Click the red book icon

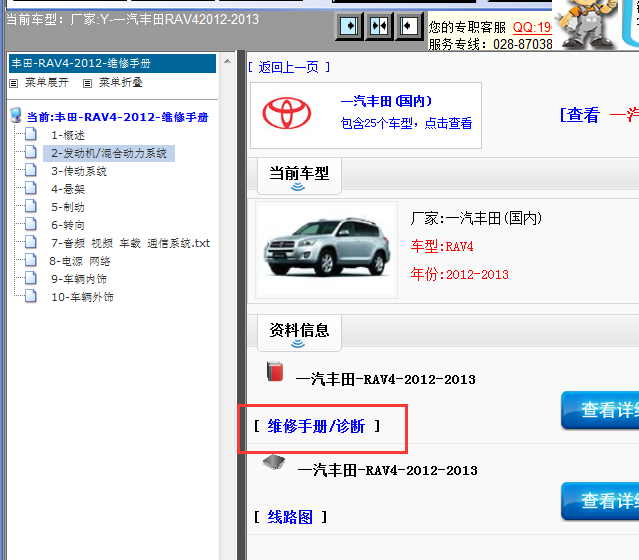coord(275,371)
